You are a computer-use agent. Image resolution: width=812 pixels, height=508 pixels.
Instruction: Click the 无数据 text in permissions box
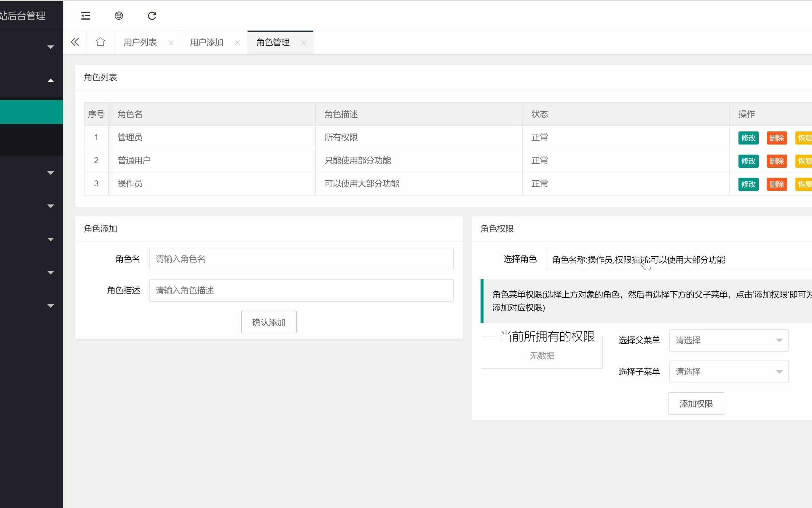[x=542, y=355]
